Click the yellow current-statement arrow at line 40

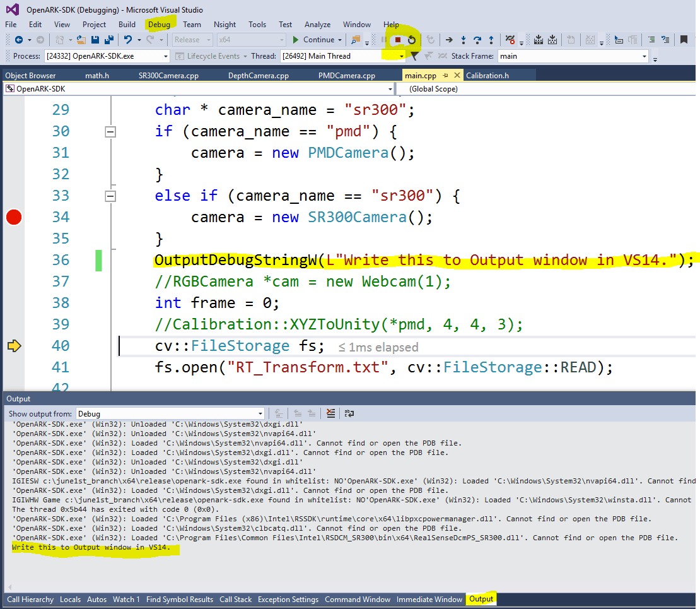(14, 346)
